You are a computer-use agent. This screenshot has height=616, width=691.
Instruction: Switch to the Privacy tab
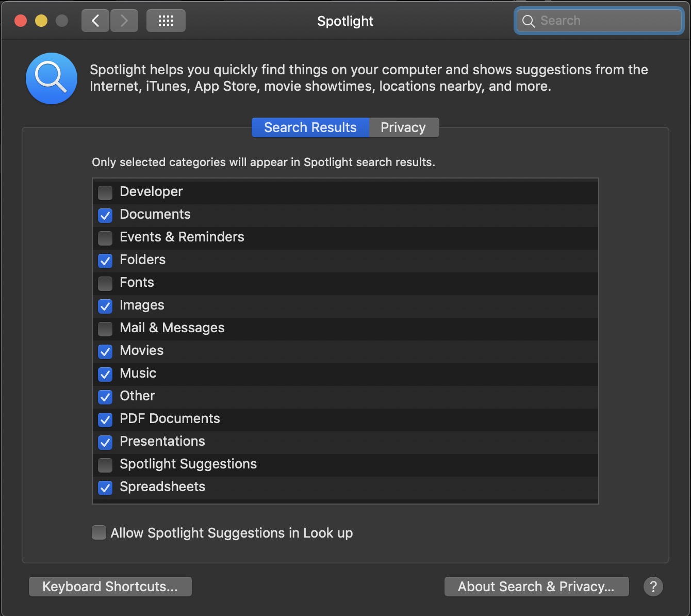(x=404, y=127)
